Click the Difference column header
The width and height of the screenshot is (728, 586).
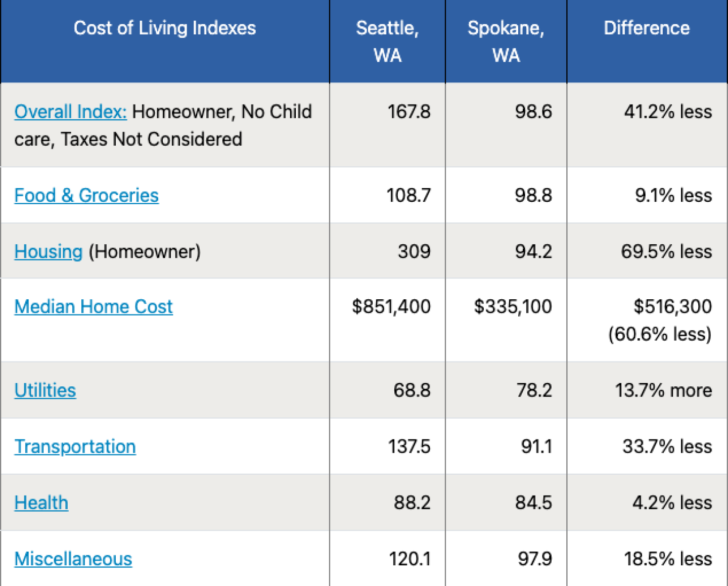point(647,28)
